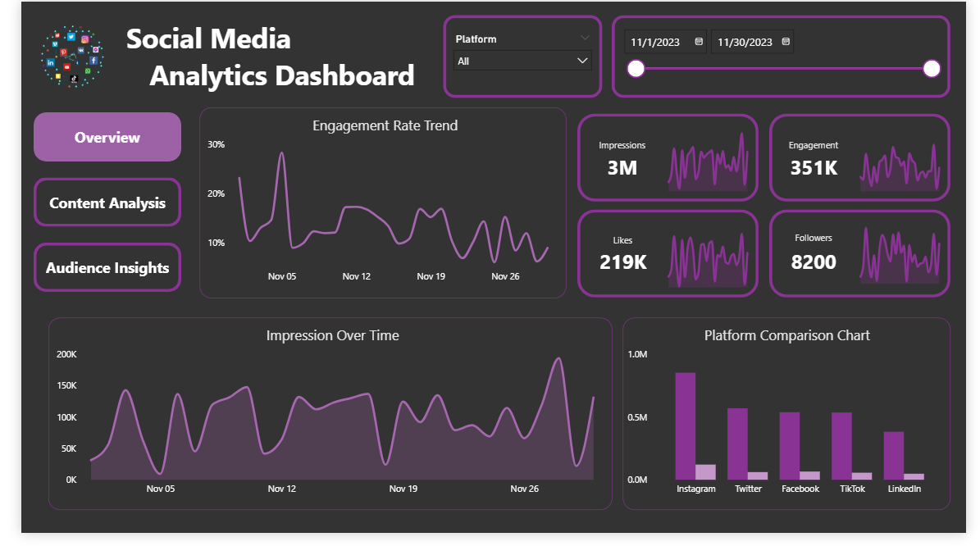Select the Impressions KPI card showing 3M
This screenshot has width=980, height=546.
(x=667, y=157)
